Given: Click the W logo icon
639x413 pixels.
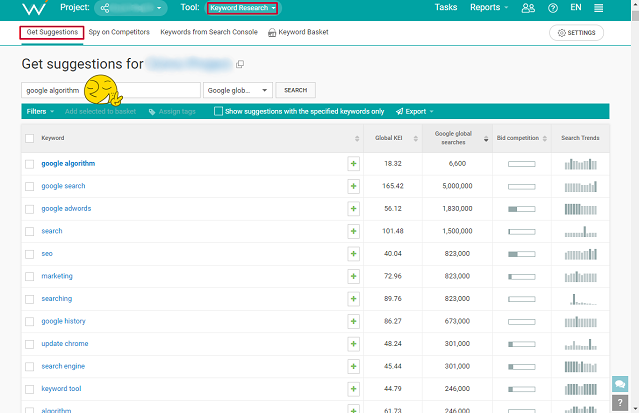Looking at the screenshot, I should tap(34, 7).
